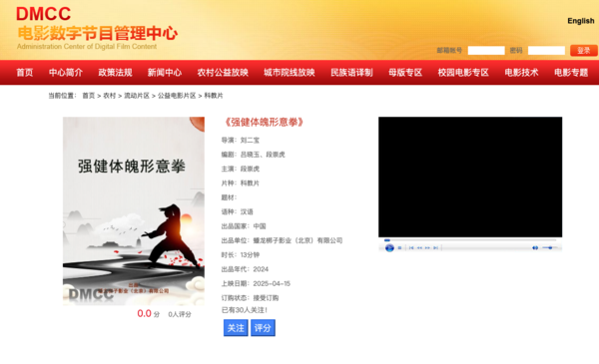Screen dimensions: 599x364
Task: Skip to next track in the video player
Action: pyautogui.click(x=435, y=248)
